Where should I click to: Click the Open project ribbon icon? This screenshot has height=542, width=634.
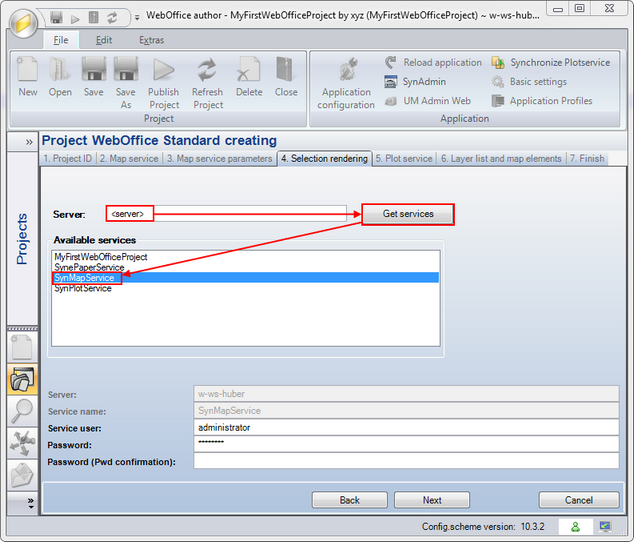60,77
